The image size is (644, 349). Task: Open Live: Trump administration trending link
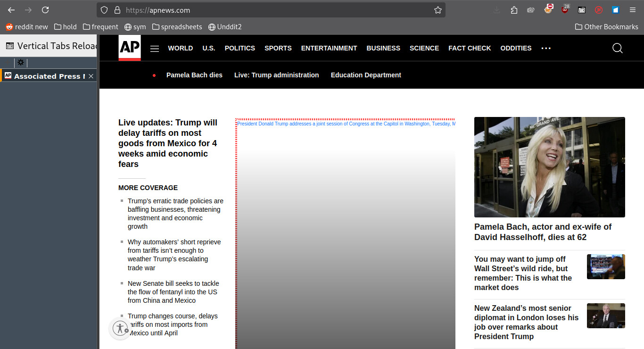click(277, 75)
